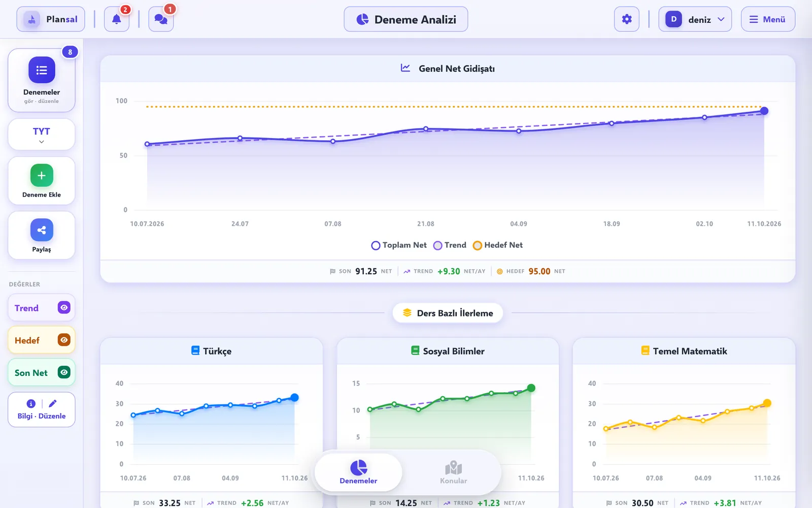Toggle Hedef Net legend series

[497, 245]
